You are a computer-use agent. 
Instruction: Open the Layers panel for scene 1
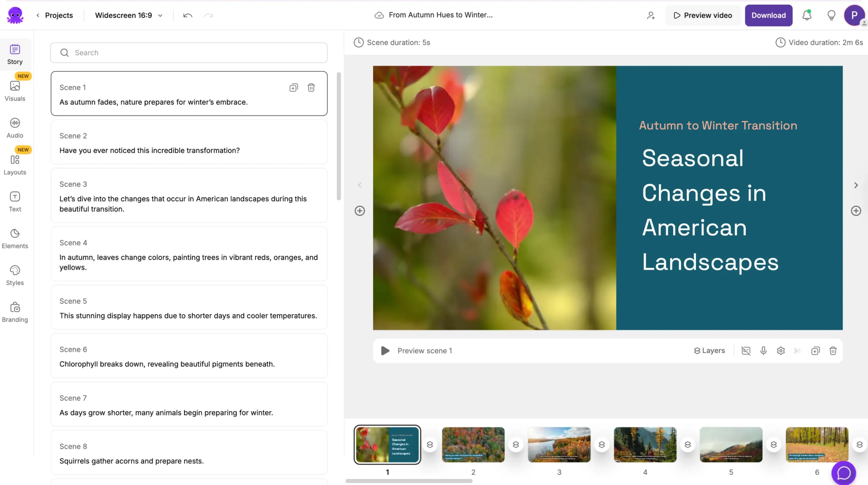709,351
